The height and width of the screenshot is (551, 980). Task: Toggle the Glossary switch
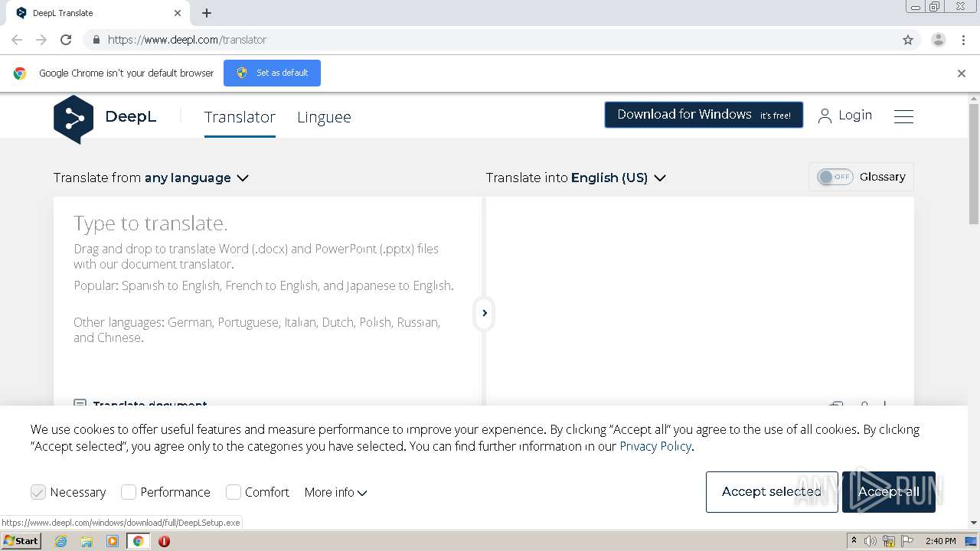click(835, 177)
